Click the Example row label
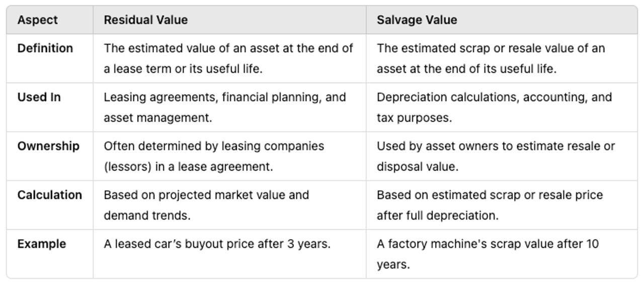Viewport: 644px width, 284px height. 42,244
